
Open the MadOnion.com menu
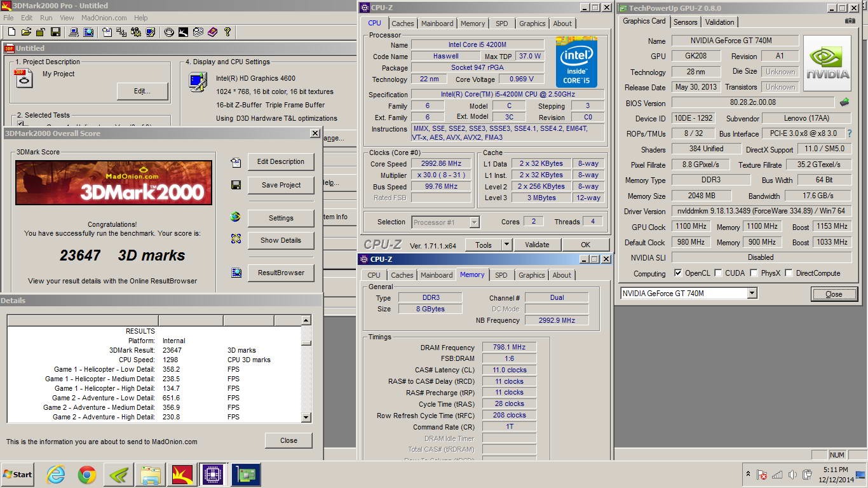click(104, 18)
